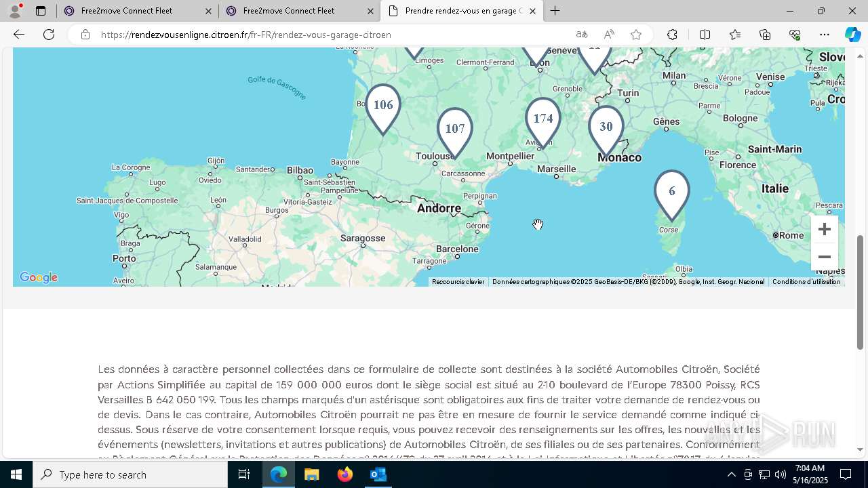Click the address bar URL

[246, 35]
